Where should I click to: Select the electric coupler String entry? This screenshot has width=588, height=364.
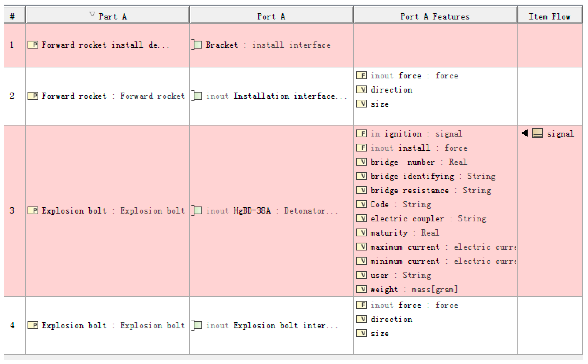click(428, 219)
